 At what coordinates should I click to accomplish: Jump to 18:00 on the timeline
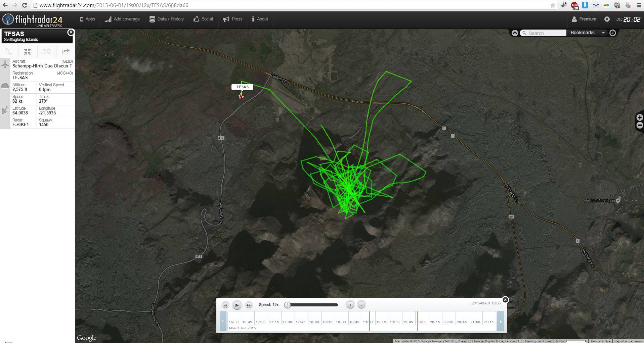click(x=314, y=322)
